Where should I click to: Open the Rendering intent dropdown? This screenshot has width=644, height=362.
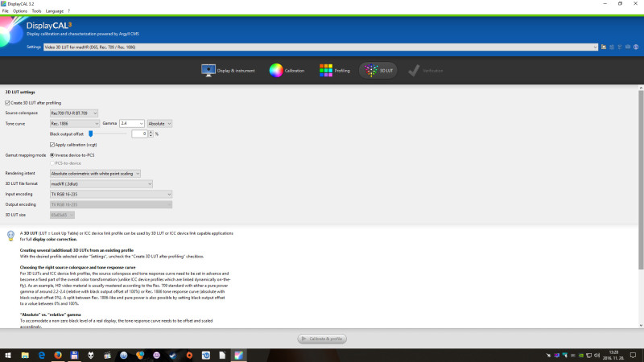95,174
